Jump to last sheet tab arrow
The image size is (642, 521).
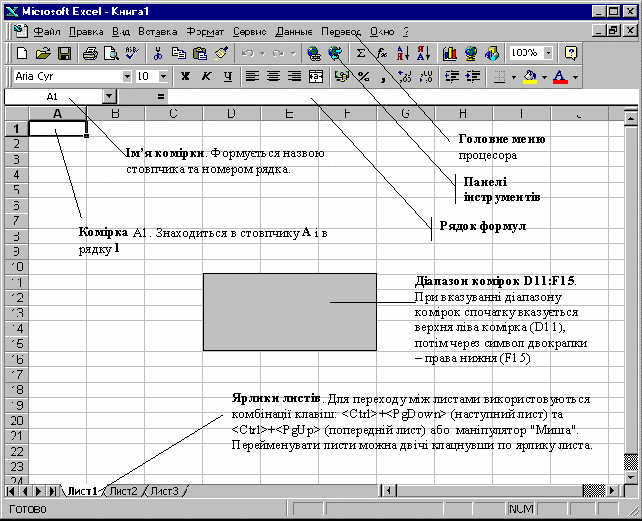(x=52, y=491)
